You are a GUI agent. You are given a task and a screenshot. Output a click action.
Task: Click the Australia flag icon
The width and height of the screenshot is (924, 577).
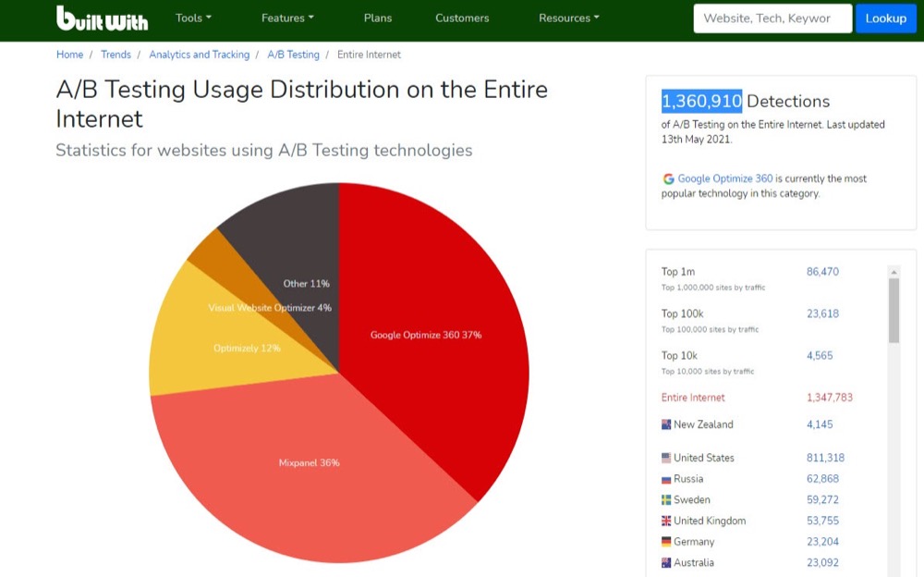(x=666, y=563)
